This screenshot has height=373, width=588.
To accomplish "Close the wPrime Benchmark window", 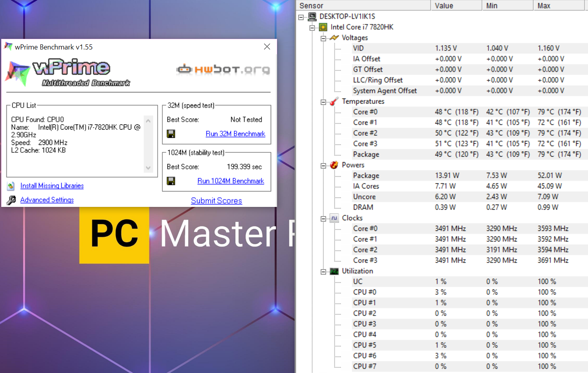I will coord(267,47).
